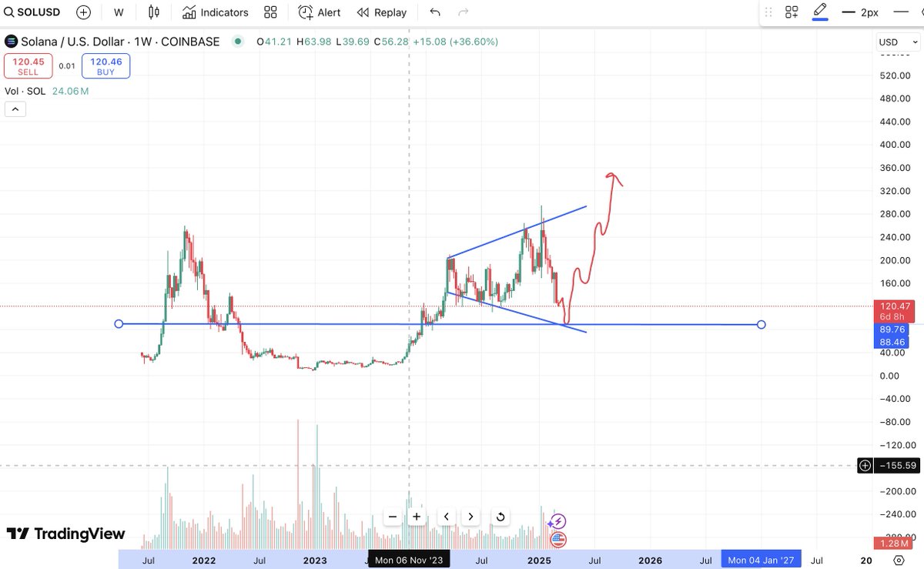
Task: Click the plus button beside -155.59
Action: pos(865,466)
